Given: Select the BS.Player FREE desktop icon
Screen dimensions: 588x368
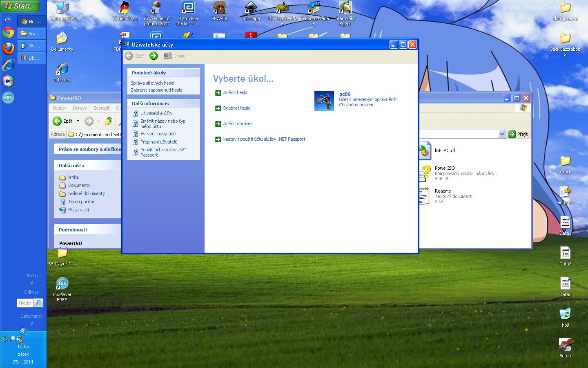Looking at the screenshot, I should tap(62, 284).
